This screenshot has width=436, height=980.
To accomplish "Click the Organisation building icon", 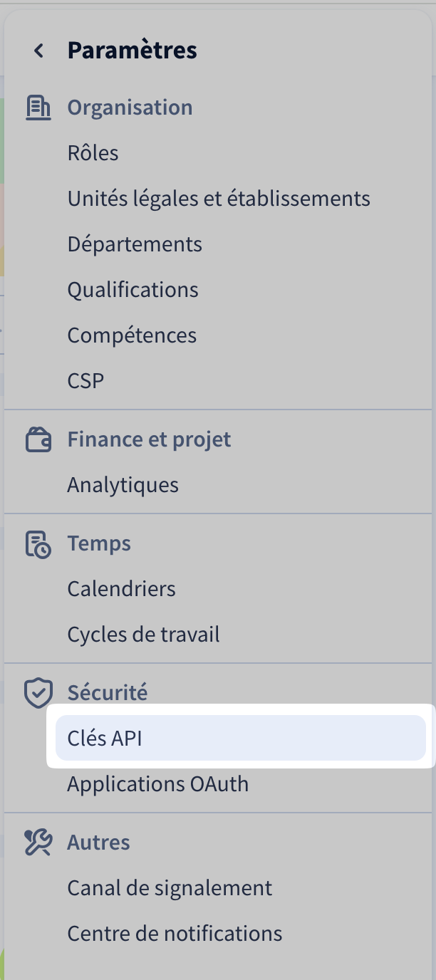I will tap(38, 108).
